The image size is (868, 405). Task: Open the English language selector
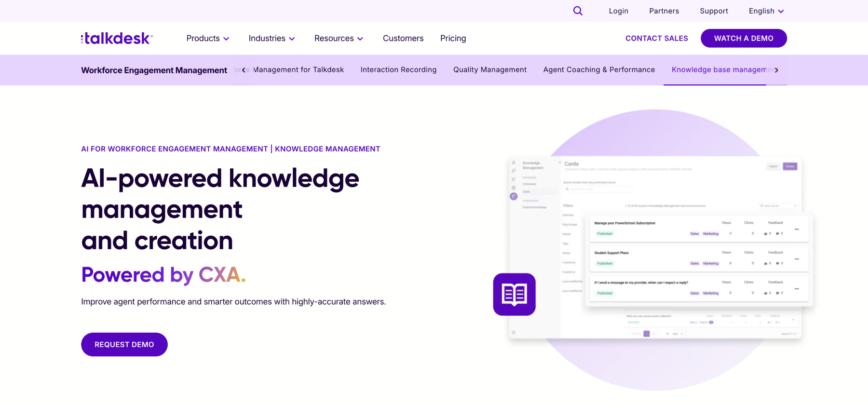[766, 11]
